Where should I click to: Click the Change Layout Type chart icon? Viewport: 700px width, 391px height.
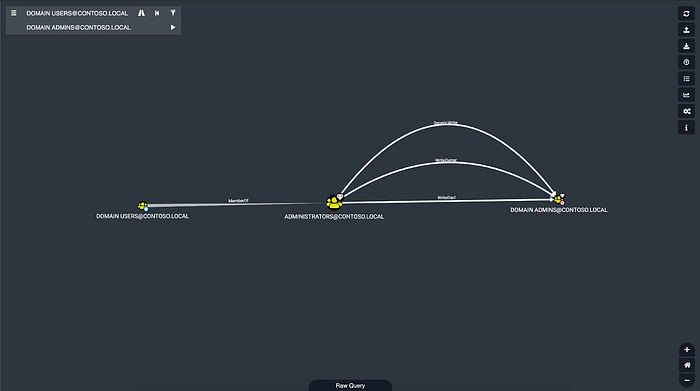point(686,95)
